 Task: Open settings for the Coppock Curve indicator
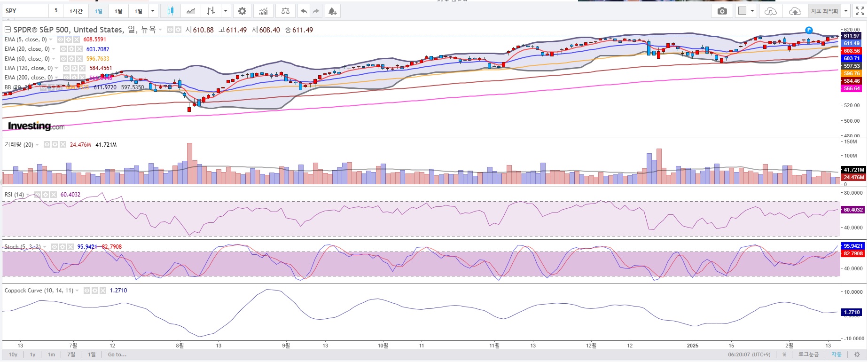coord(95,291)
